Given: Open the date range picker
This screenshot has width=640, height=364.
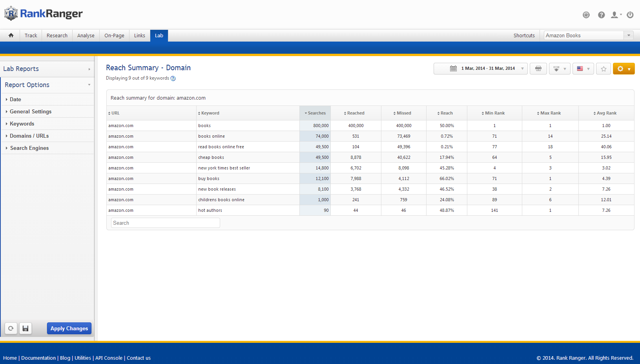Looking at the screenshot, I should (480, 69).
